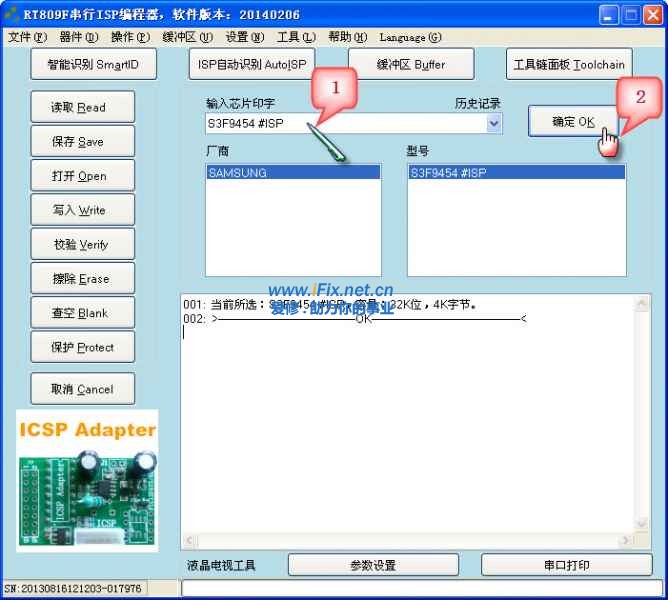Click the 保护 Protect button
668x600 pixels.
coord(83,347)
